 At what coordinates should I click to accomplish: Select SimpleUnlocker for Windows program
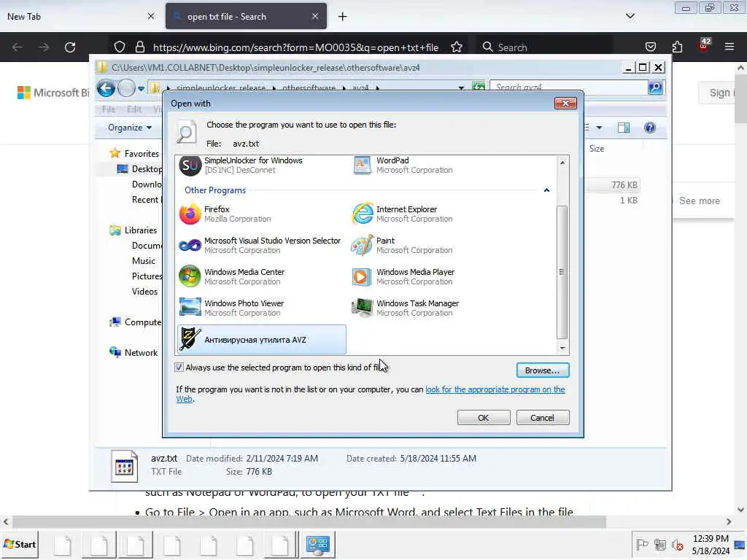click(x=261, y=166)
